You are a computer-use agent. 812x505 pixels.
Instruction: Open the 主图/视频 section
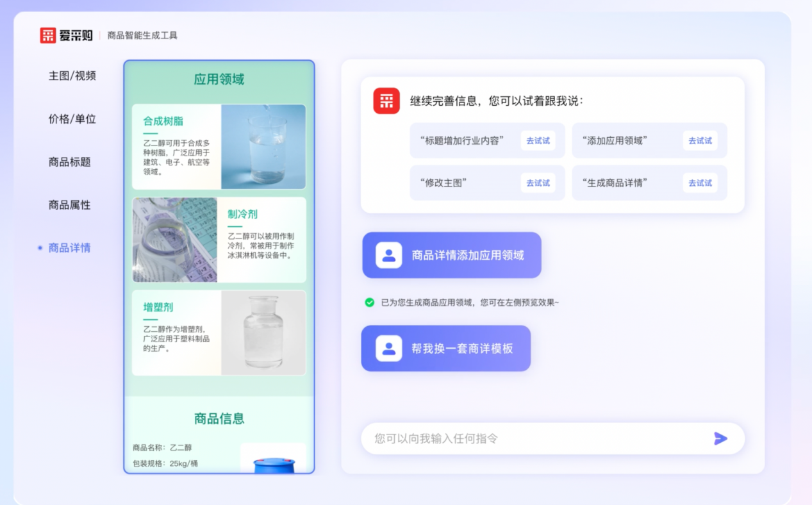tap(72, 76)
